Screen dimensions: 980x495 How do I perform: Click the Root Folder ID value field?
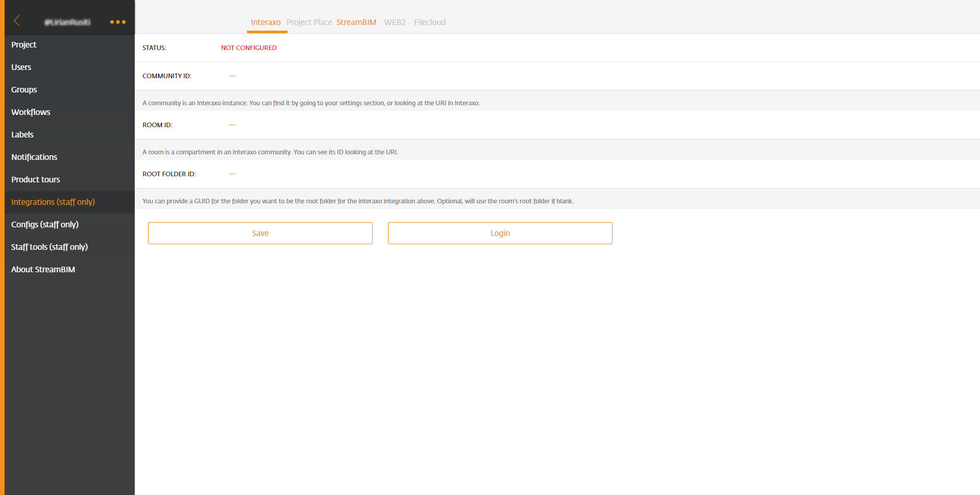click(232, 174)
